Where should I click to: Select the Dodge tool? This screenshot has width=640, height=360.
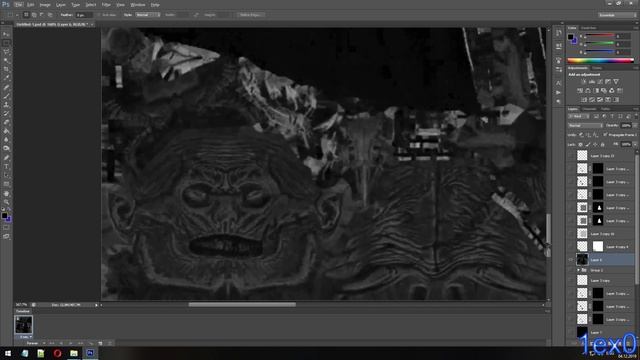pyautogui.click(x=6, y=149)
